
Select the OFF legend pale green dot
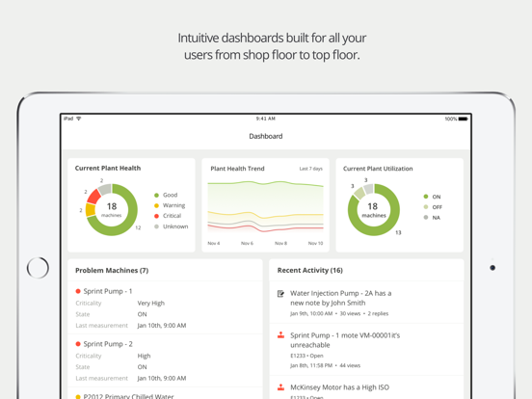coord(426,207)
